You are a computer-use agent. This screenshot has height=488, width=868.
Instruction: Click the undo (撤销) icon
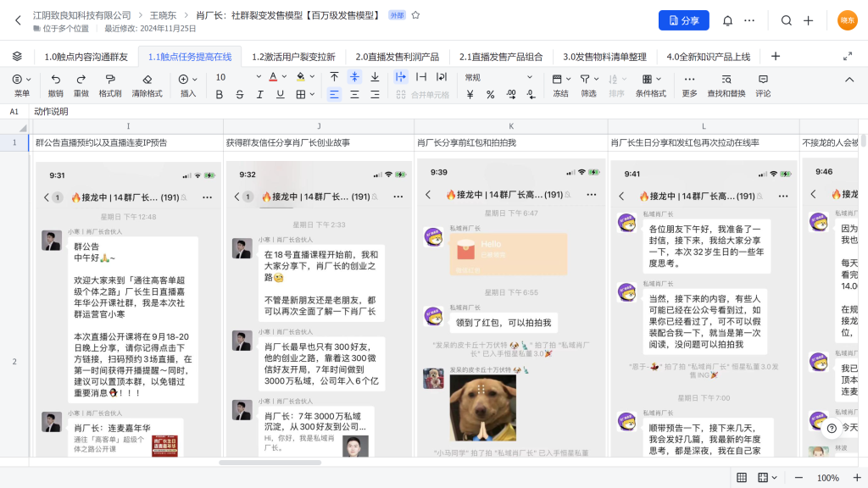(55, 79)
